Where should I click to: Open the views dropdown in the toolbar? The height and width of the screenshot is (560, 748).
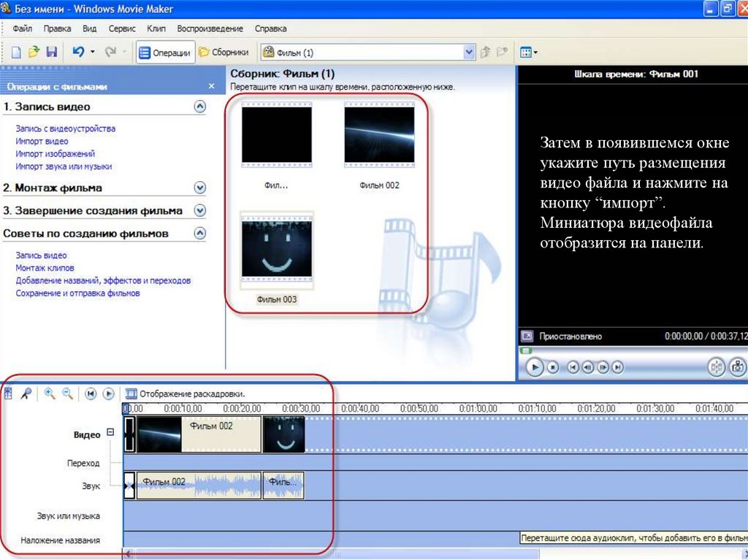click(x=528, y=53)
